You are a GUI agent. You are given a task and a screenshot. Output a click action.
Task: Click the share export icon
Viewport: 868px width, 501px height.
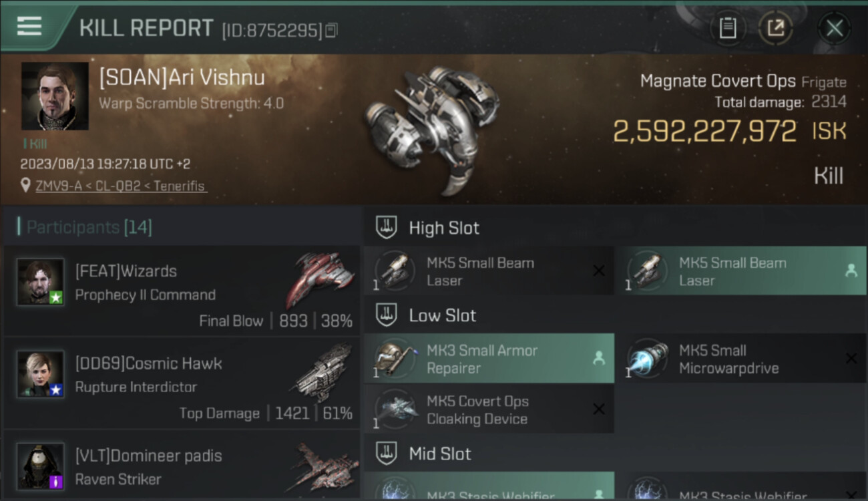775,28
